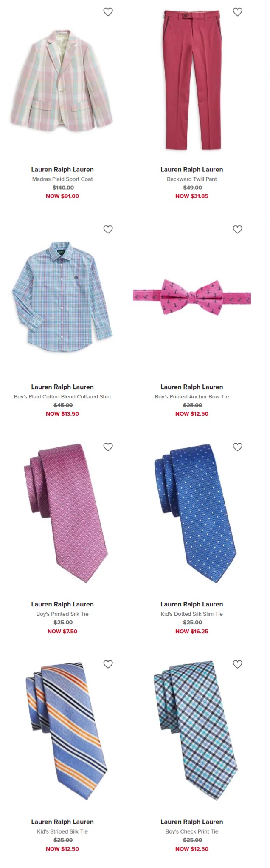The image size is (270, 868).
Task: Open the pink anchor bow tie photo
Action: (192, 297)
